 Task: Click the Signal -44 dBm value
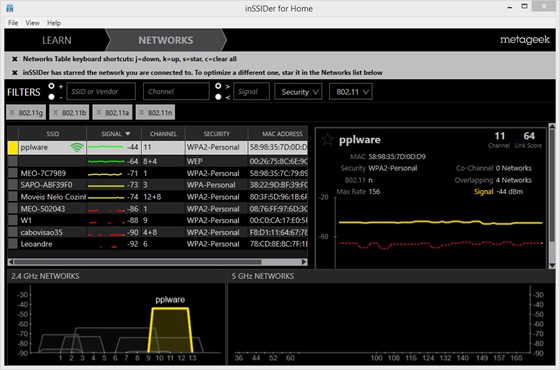509,192
